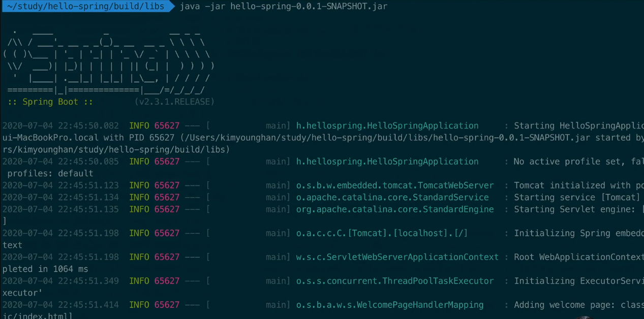Viewport: 644px width, 319px height.
Task: Click the message 'Initializing Spring embed'
Action: pyautogui.click(x=579, y=233)
